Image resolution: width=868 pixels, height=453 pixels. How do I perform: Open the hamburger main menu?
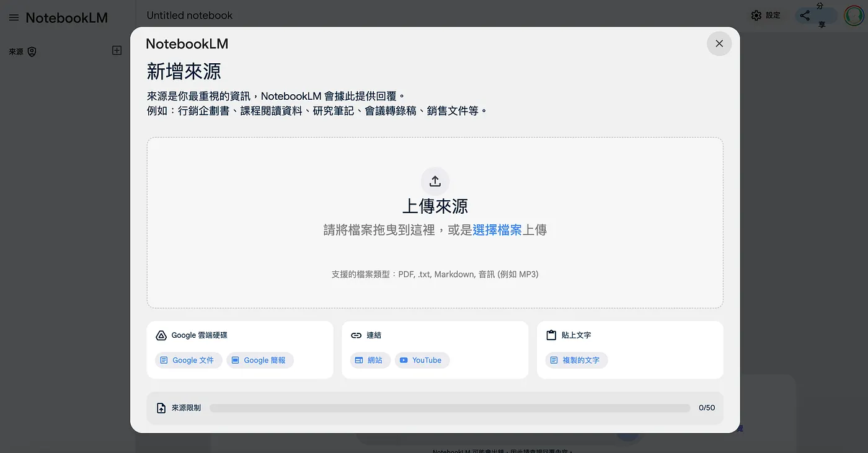pos(14,18)
